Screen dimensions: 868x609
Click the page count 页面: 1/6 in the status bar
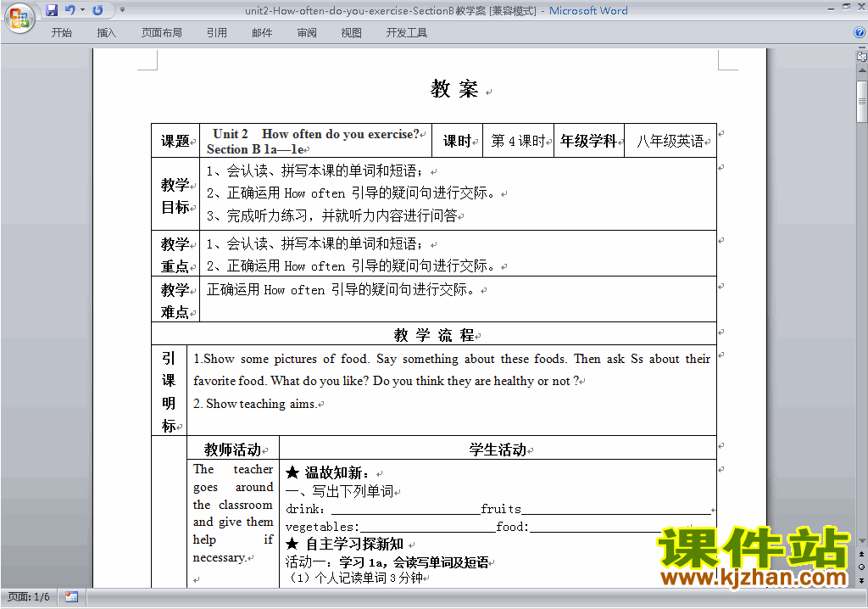[x=29, y=597]
